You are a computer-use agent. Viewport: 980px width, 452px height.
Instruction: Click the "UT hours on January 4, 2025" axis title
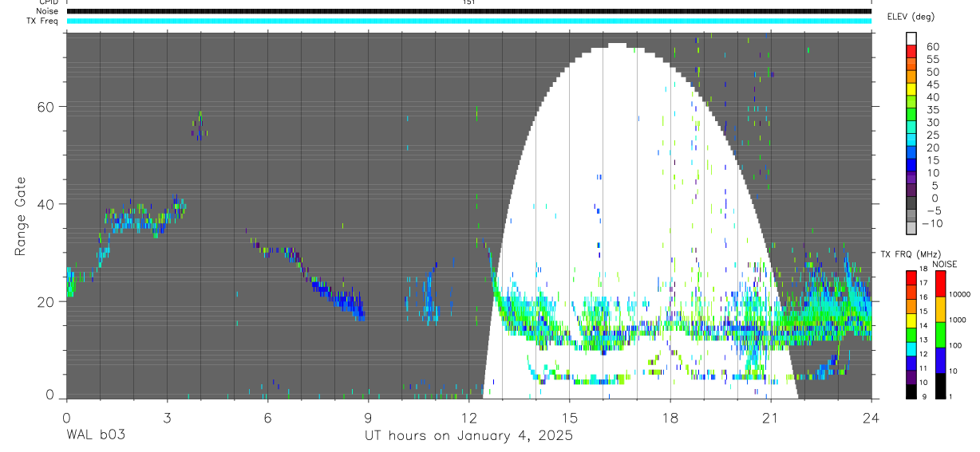[x=468, y=436]
